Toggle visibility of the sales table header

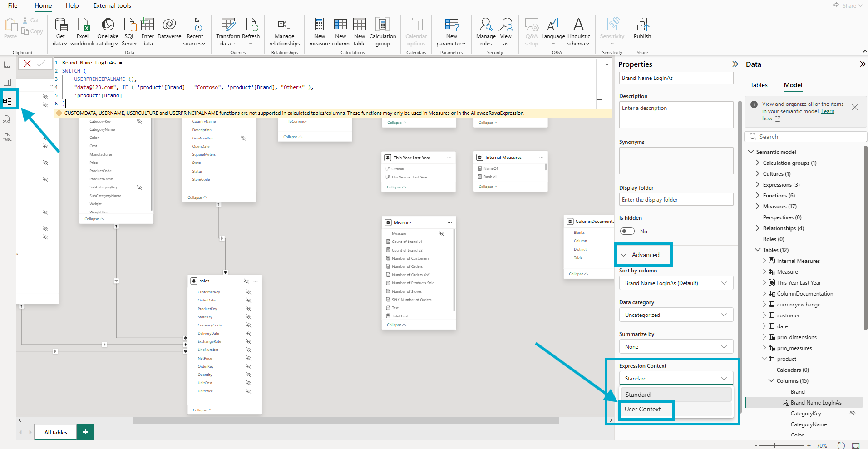[x=247, y=281]
